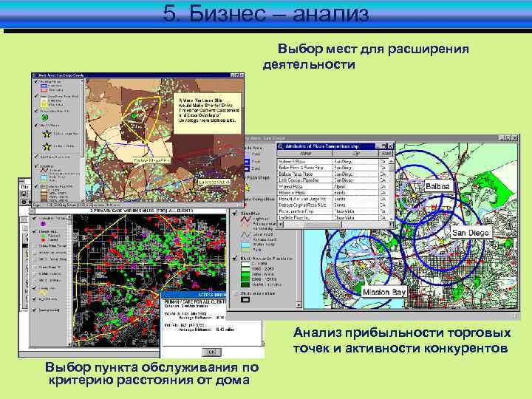Click the save icon under the File menu

[x=24, y=194]
